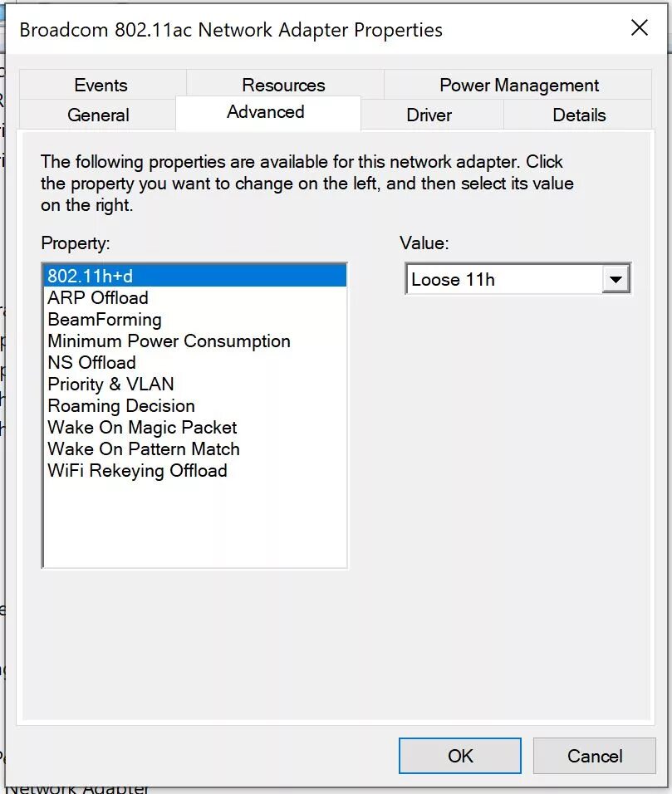Close the Adapter Properties dialog
Screen dimensions: 672x794
click(x=640, y=28)
